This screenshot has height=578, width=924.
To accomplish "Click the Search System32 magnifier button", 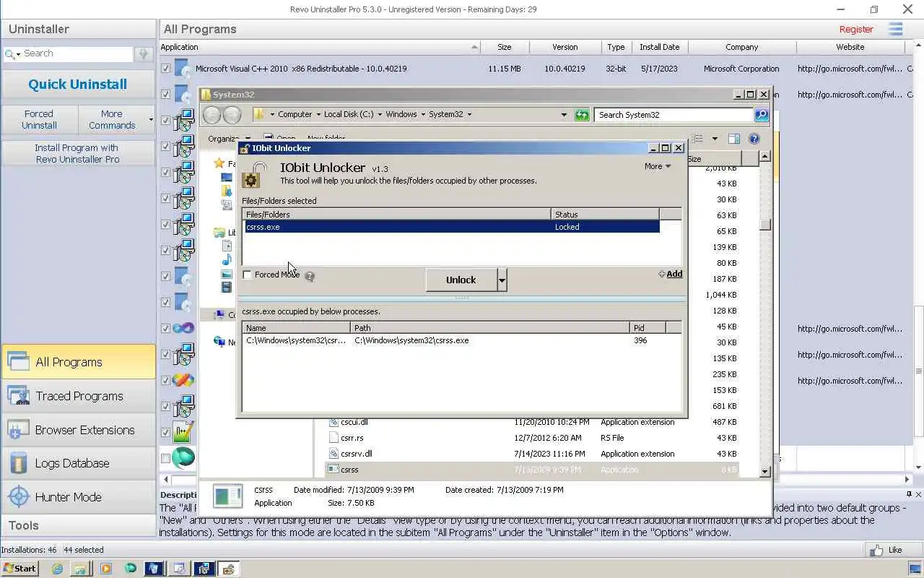I will pyautogui.click(x=761, y=114).
